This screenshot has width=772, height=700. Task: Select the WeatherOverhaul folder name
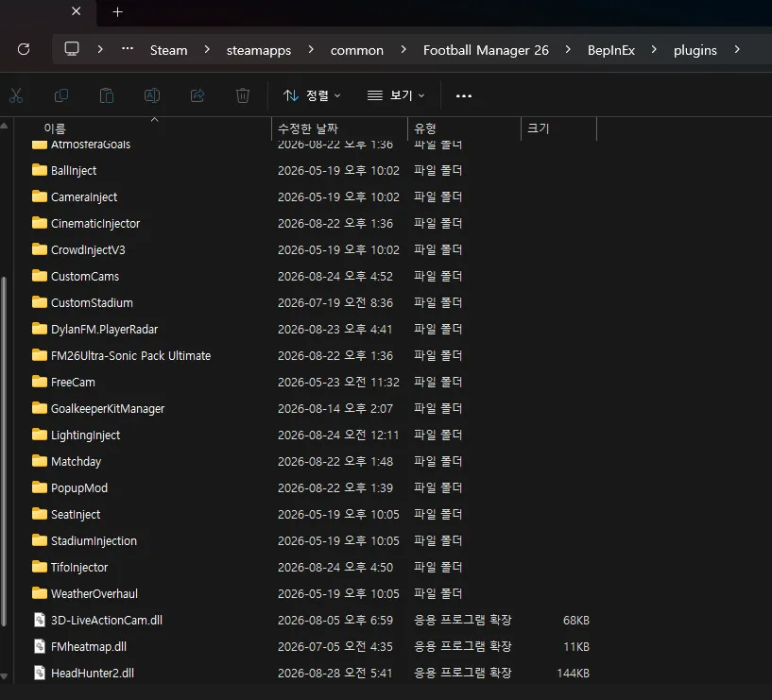[x=94, y=593]
